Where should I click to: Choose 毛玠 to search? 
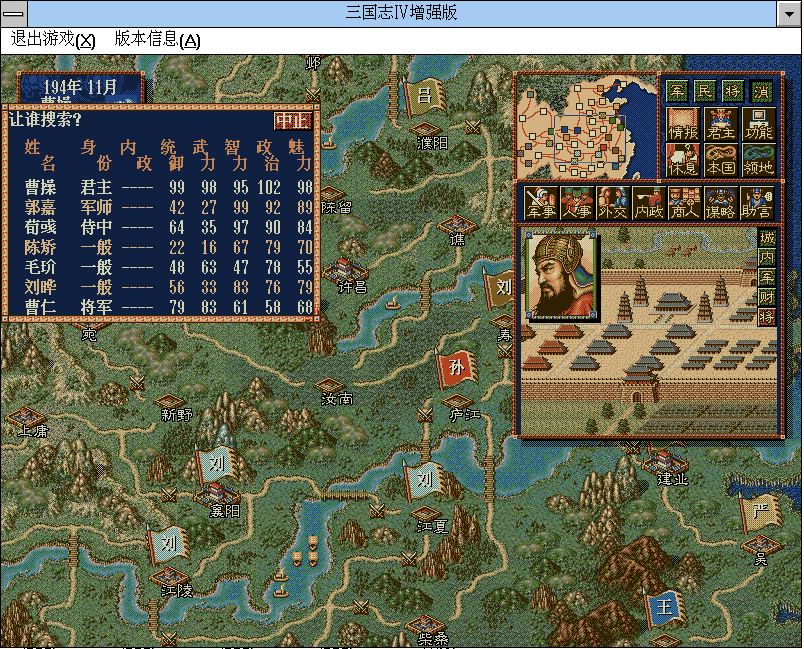[169, 267]
